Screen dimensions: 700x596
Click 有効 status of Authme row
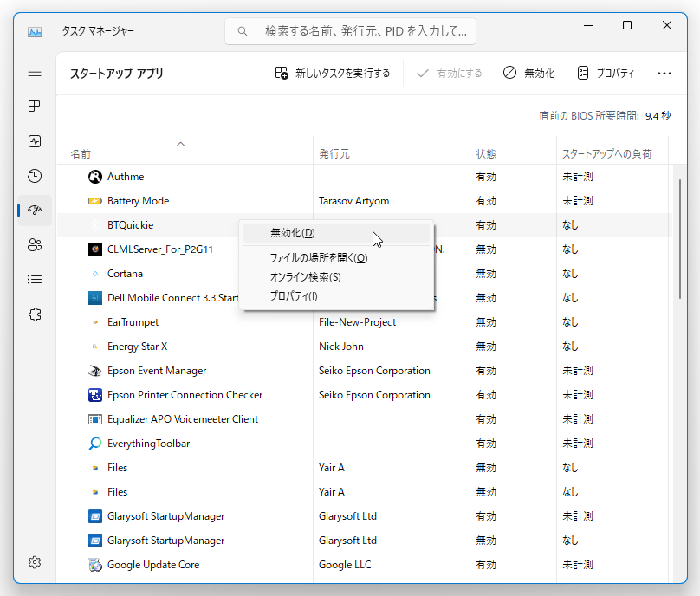tap(486, 177)
